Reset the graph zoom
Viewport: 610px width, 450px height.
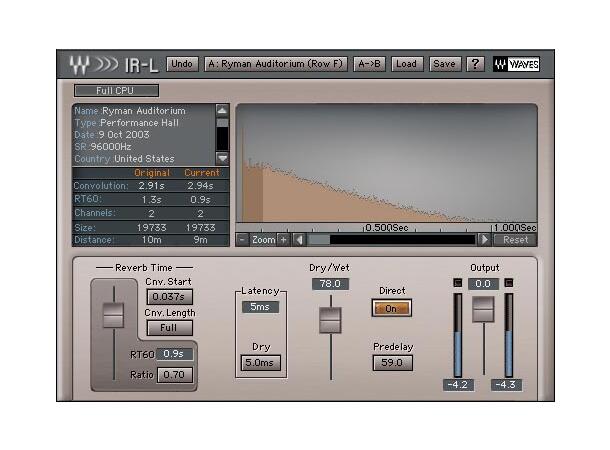click(515, 240)
